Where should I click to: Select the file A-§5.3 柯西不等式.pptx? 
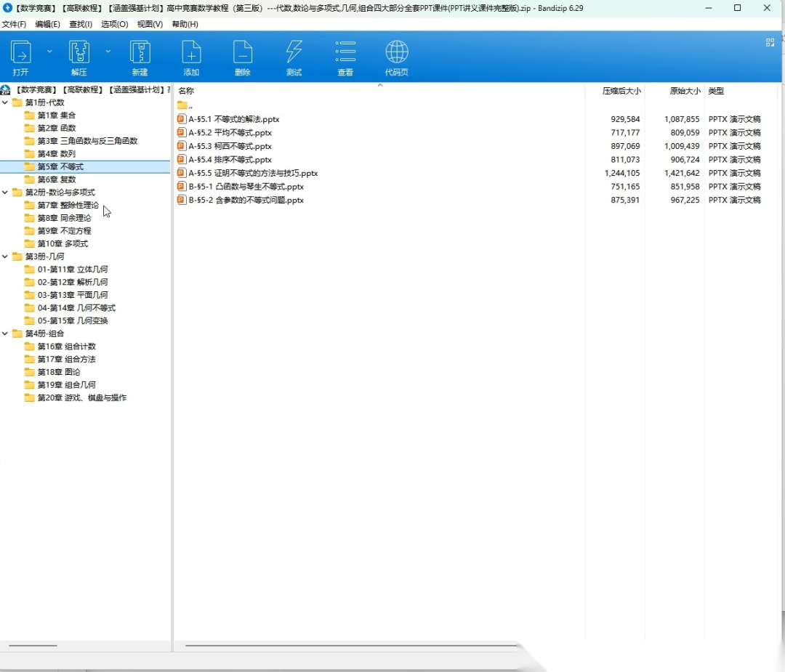click(x=230, y=146)
